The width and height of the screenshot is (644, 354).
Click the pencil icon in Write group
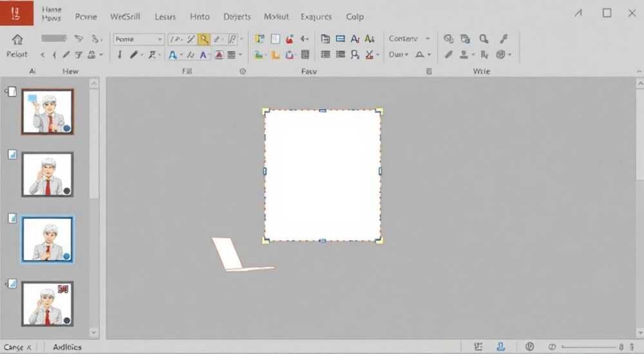(448, 55)
